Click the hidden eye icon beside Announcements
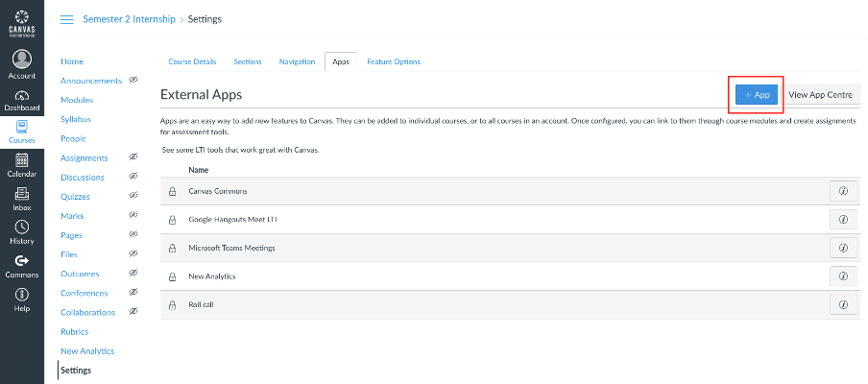 tap(133, 81)
